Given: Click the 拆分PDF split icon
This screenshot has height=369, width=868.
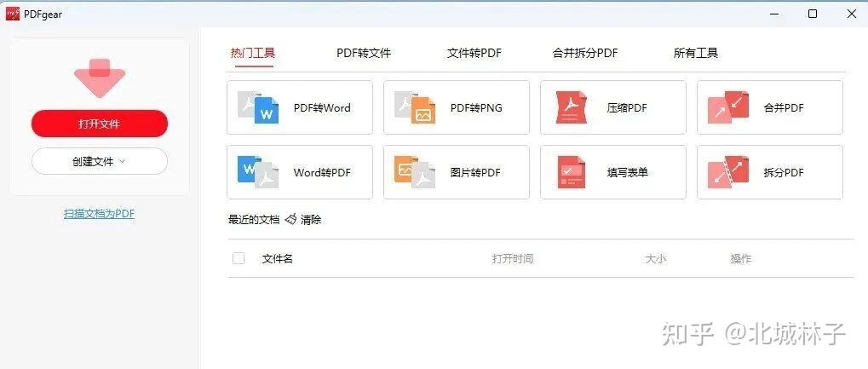Looking at the screenshot, I should pyautogui.click(x=728, y=172).
